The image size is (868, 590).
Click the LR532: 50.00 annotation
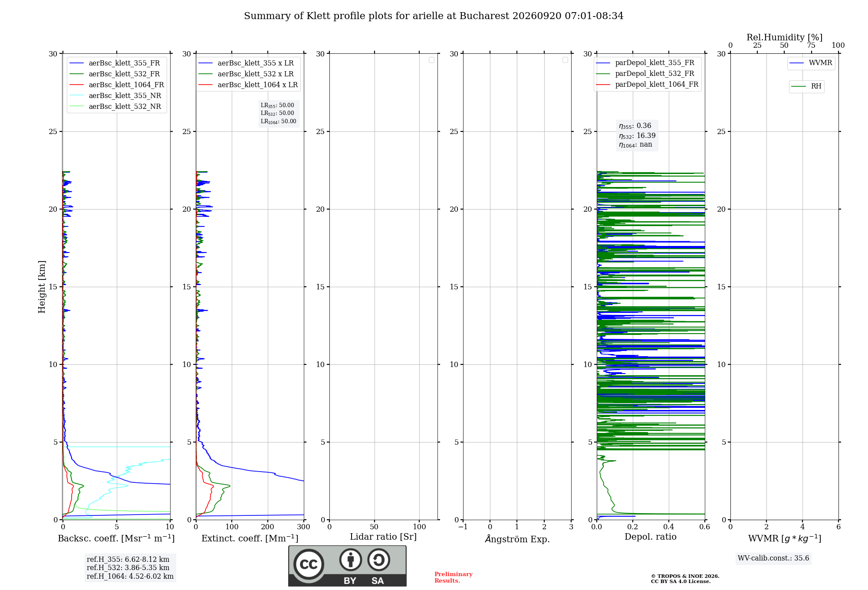[x=277, y=113]
